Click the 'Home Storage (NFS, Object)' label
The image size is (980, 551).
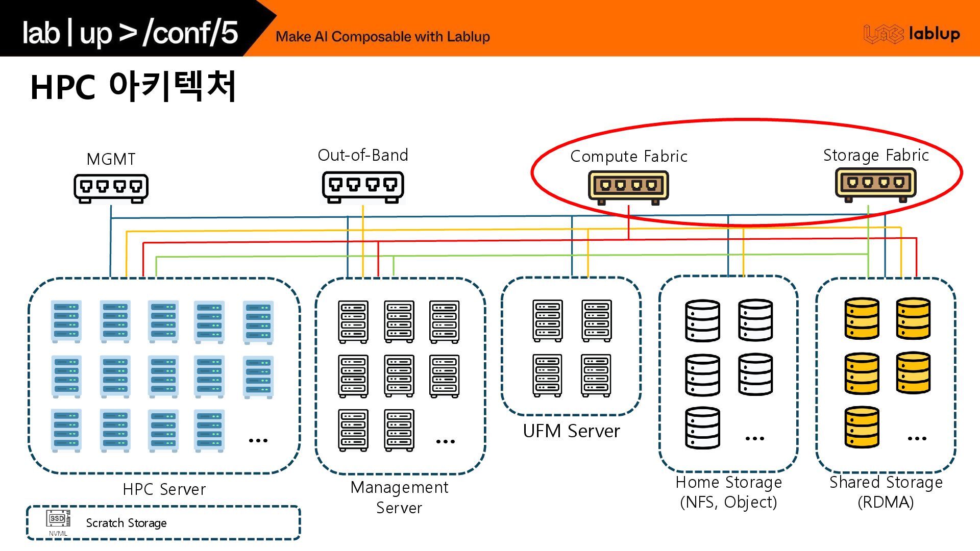[x=728, y=492]
